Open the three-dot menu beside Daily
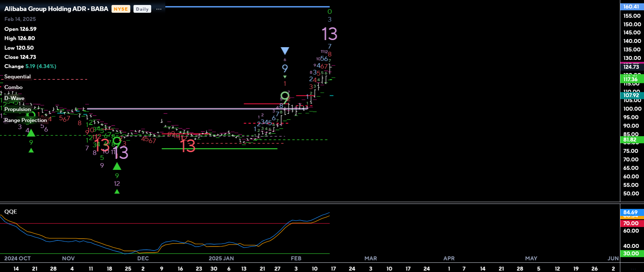 point(159,9)
